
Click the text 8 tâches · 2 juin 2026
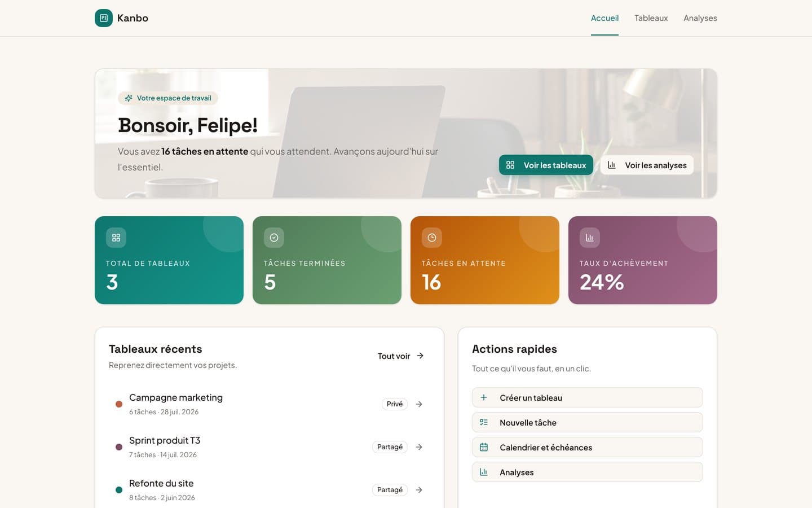(162, 498)
